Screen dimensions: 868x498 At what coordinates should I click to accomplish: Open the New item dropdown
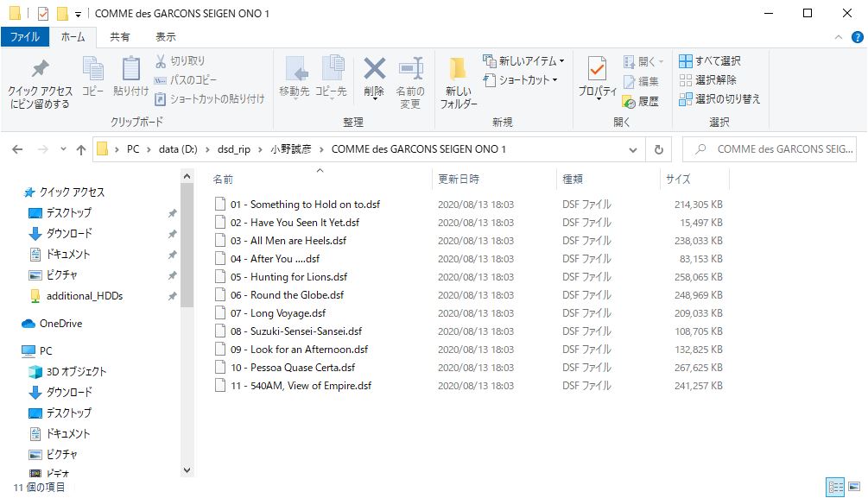coord(523,61)
